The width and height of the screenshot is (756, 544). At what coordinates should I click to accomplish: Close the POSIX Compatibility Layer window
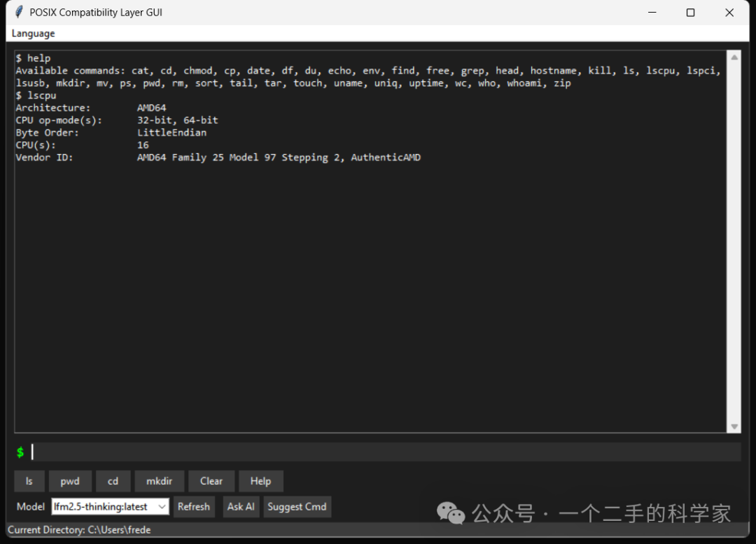pos(729,12)
